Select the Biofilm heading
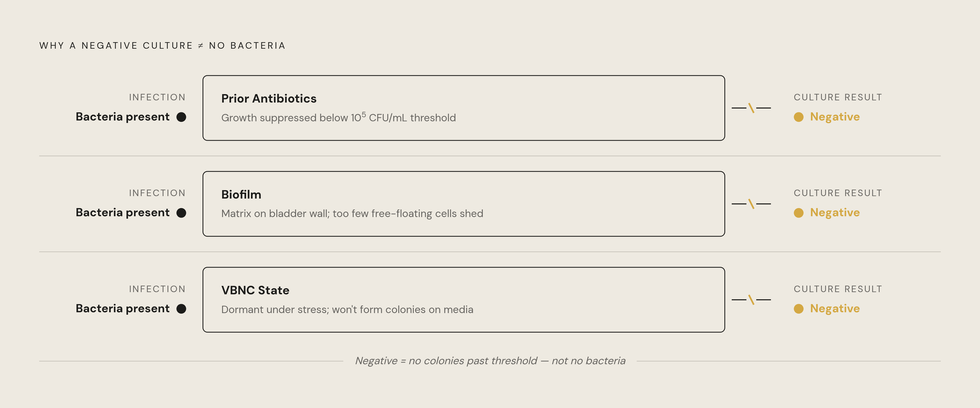 (x=241, y=194)
